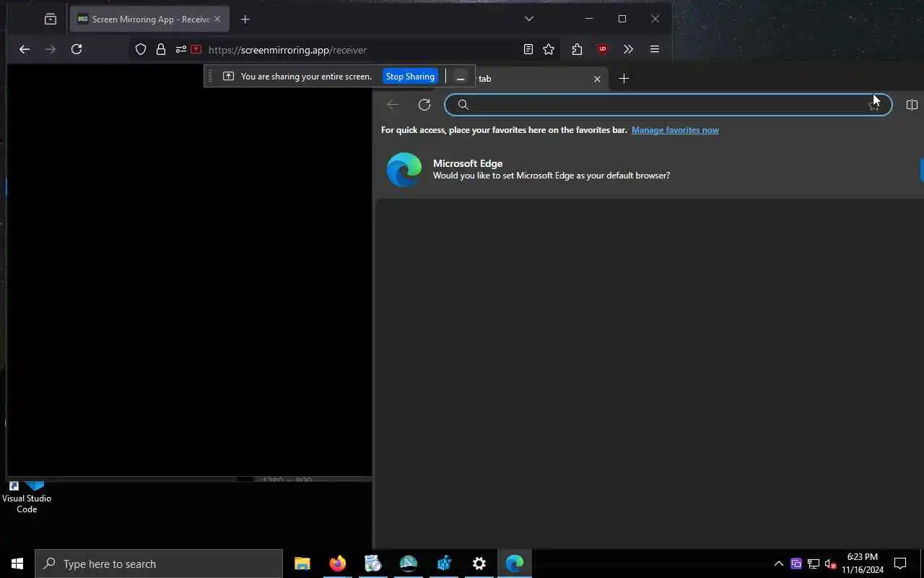Click the Edge search address box
Viewport: 924px width, 578px height.
tap(668, 105)
